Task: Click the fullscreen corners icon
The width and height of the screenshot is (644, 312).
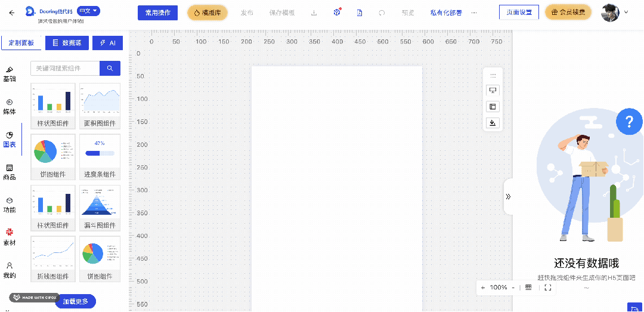Action: [547, 288]
